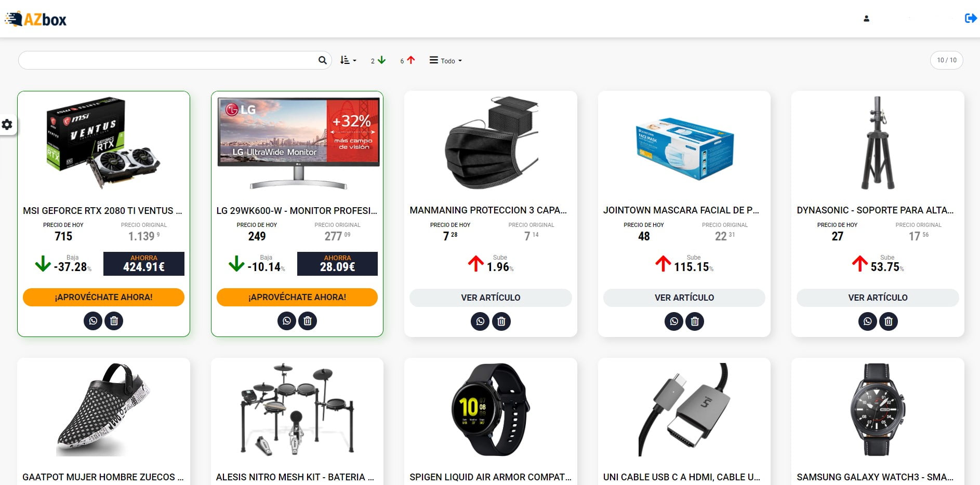
Task: Click the AZbox logo
Action: click(36, 19)
